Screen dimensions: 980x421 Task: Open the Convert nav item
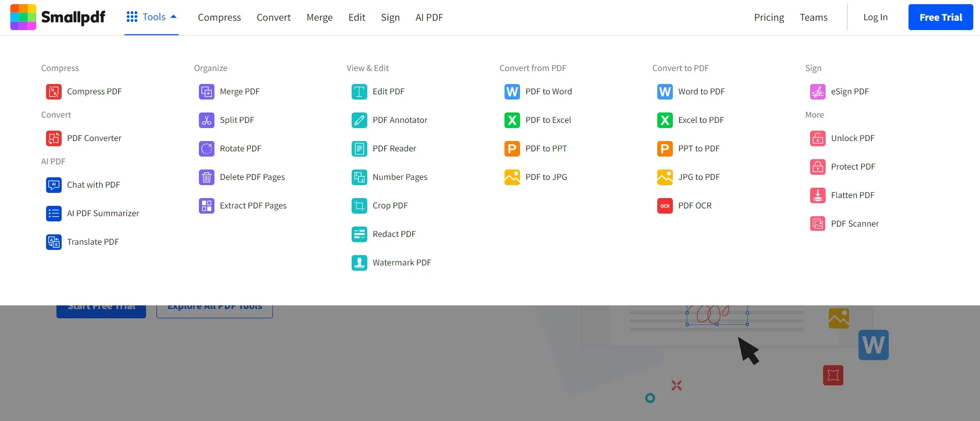tap(273, 18)
